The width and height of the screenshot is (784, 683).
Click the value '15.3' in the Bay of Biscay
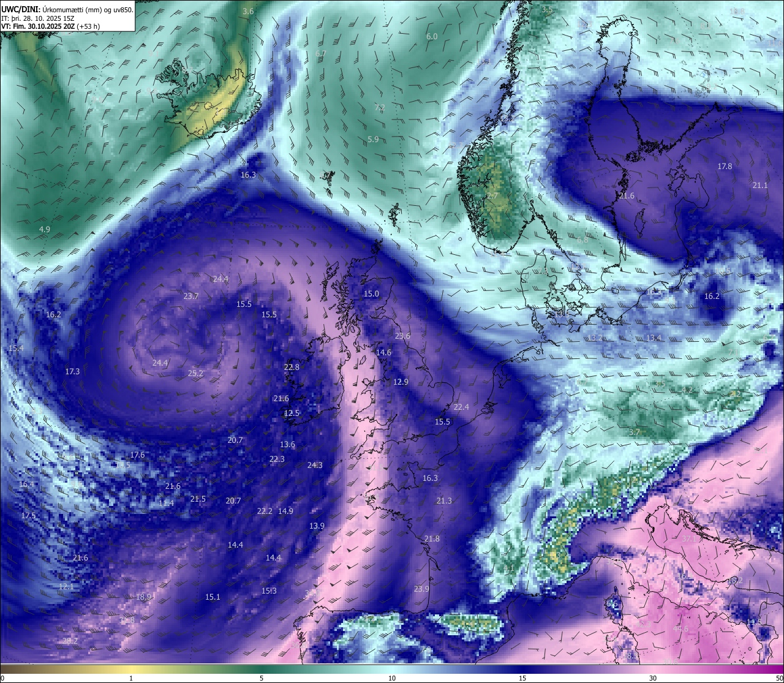coord(269,591)
